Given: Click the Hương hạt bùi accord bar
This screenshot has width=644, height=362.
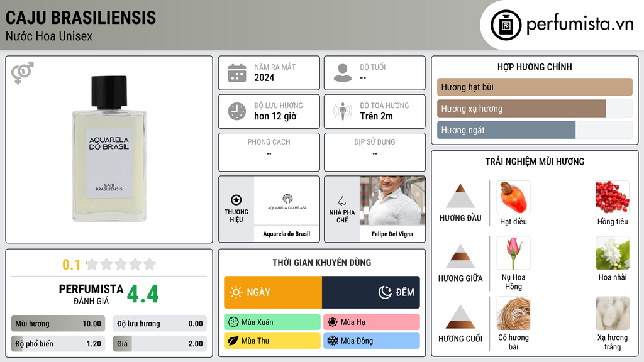Looking at the screenshot, I should (535, 87).
